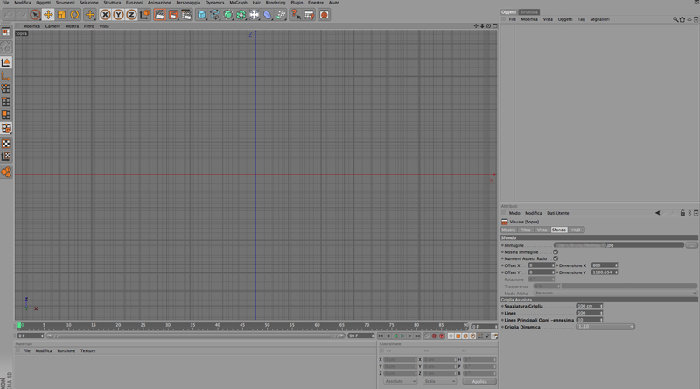Open the Scala dropdown in coordinates panel

pos(440,381)
